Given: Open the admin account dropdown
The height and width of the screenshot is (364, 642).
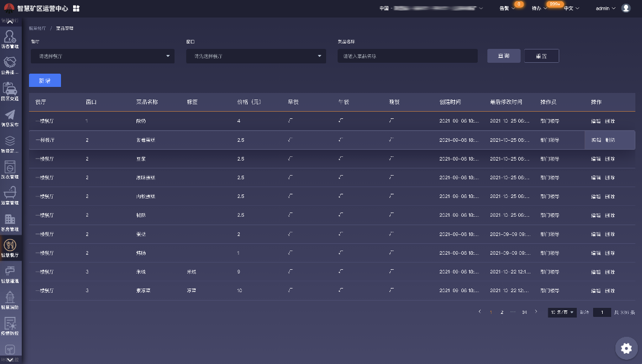Looking at the screenshot, I should point(605,8).
